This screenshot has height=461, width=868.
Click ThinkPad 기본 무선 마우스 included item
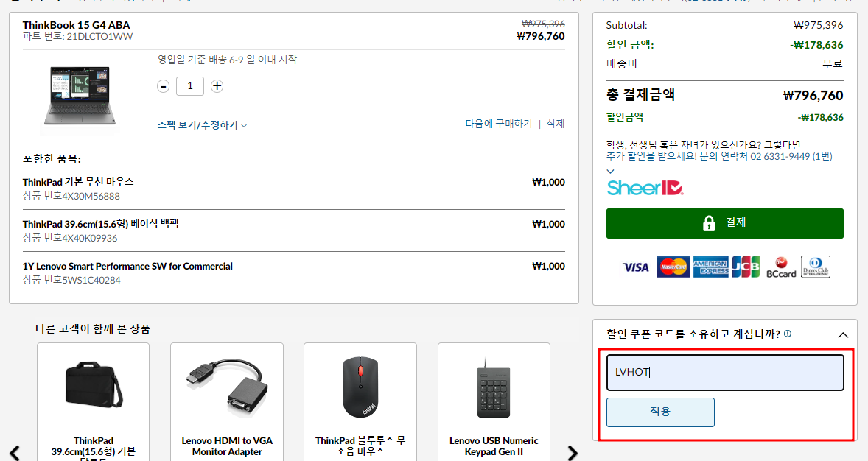coord(78,182)
